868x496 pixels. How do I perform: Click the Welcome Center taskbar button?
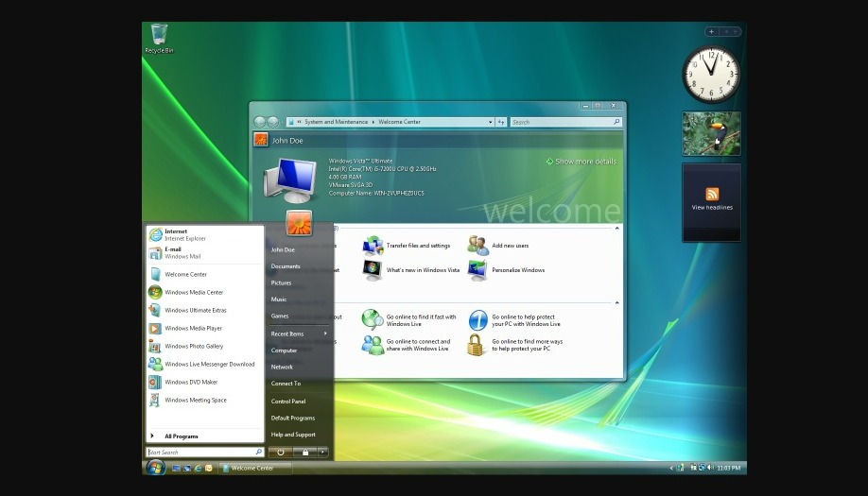click(255, 469)
